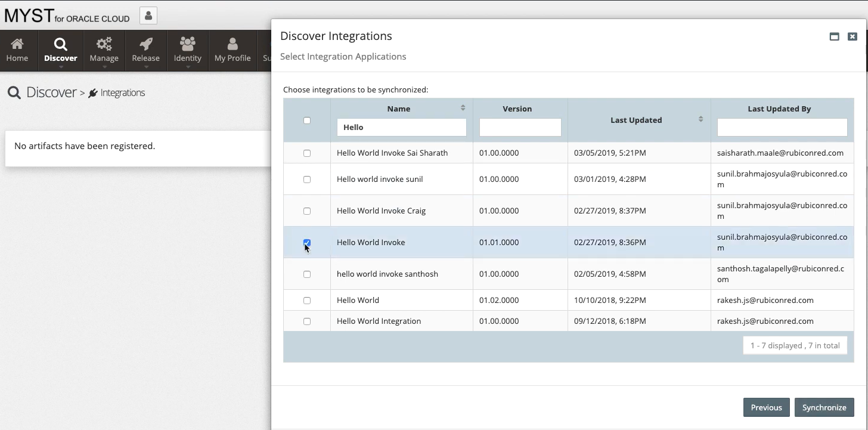Screen dimensions: 868x430
Task: Toggle the select-all header checkbox
Action: (x=307, y=120)
